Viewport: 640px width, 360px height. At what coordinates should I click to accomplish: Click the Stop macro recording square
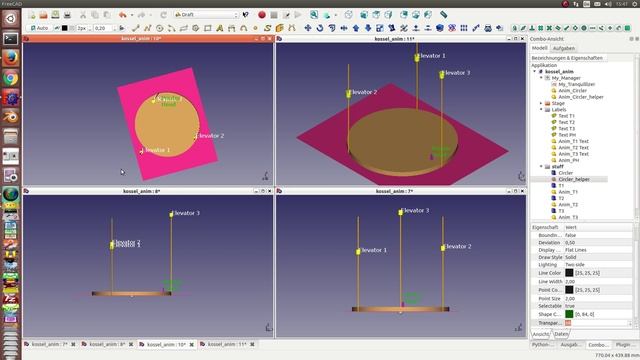[x=274, y=15]
